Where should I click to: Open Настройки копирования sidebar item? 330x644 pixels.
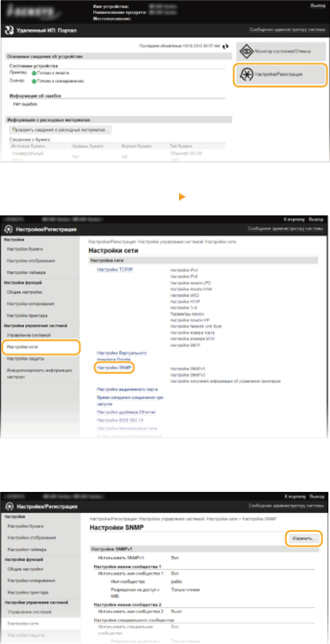tap(30, 304)
